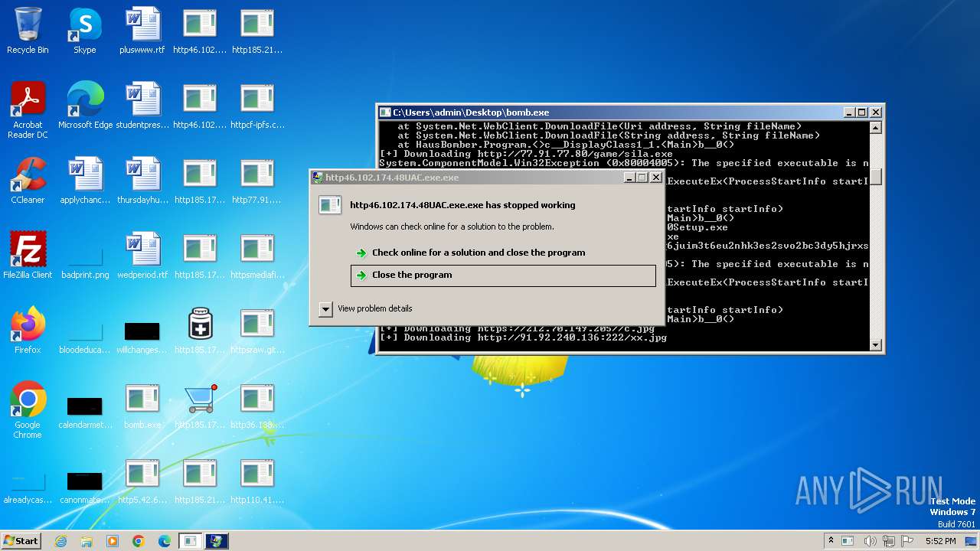Open the volume tray icon
The image size is (980, 551).
click(x=870, y=541)
